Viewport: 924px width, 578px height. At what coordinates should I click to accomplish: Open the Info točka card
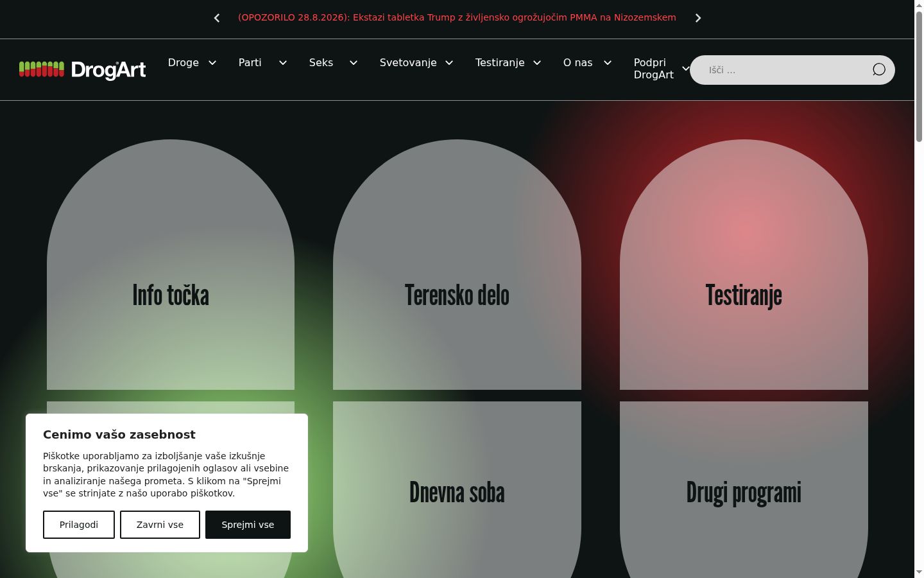pos(171,265)
